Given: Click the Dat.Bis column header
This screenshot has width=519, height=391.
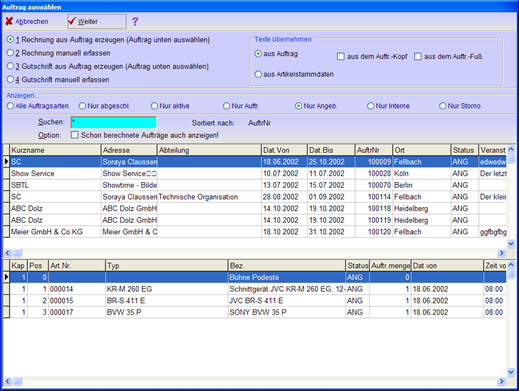Looking at the screenshot, I should (331, 150).
